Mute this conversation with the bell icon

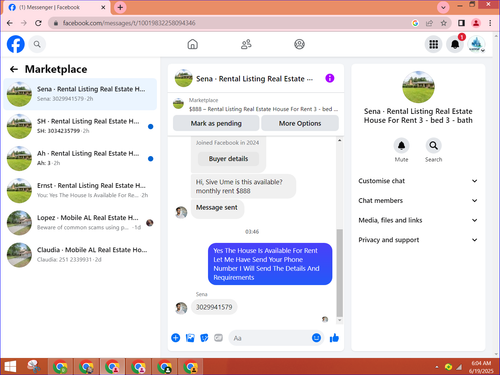click(x=401, y=146)
